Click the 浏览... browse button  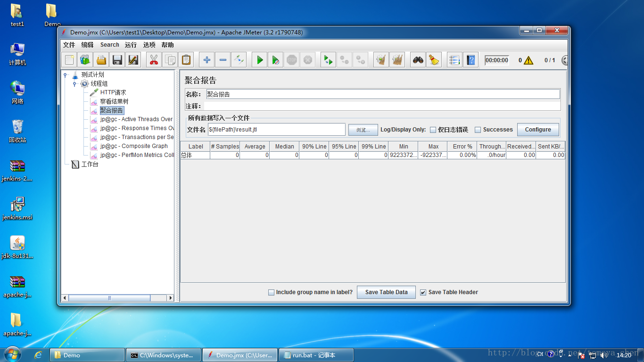pos(363,130)
